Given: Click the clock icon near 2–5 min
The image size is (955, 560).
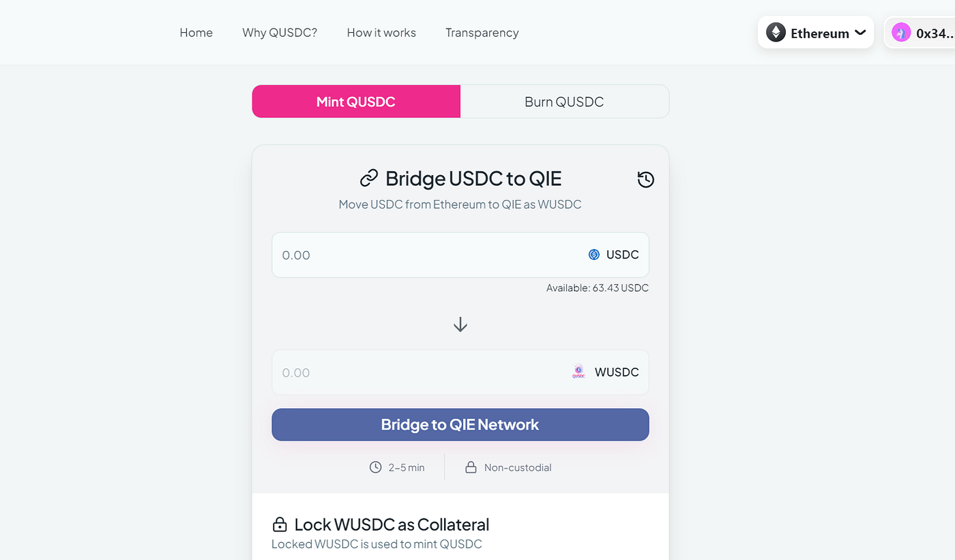Looking at the screenshot, I should tap(375, 467).
